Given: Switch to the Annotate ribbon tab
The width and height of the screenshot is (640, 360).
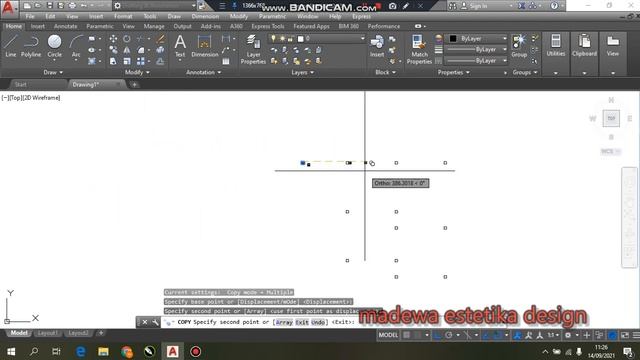Looking at the screenshot, I should point(65,26).
